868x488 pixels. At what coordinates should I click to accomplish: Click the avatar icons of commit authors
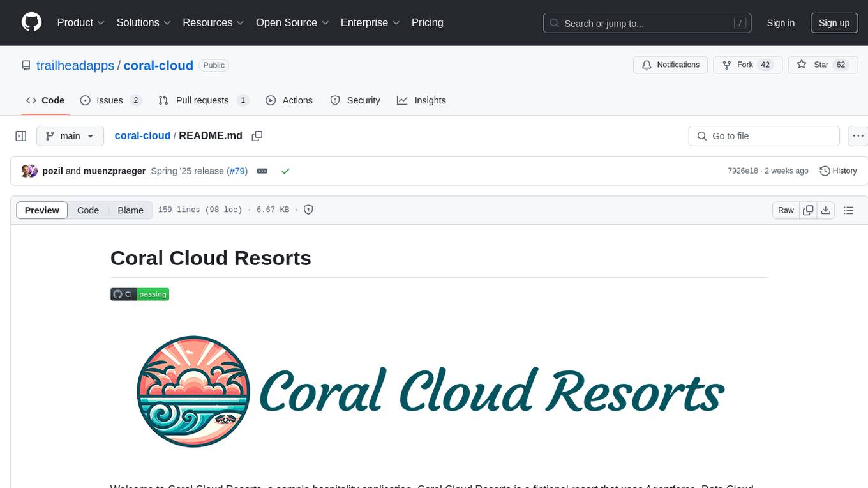pos(29,171)
